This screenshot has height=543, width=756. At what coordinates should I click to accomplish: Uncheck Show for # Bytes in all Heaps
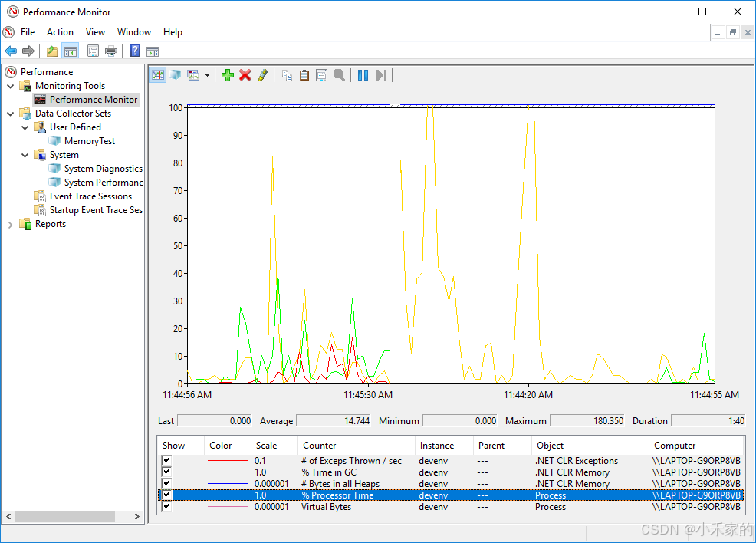[x=166, y=483]
